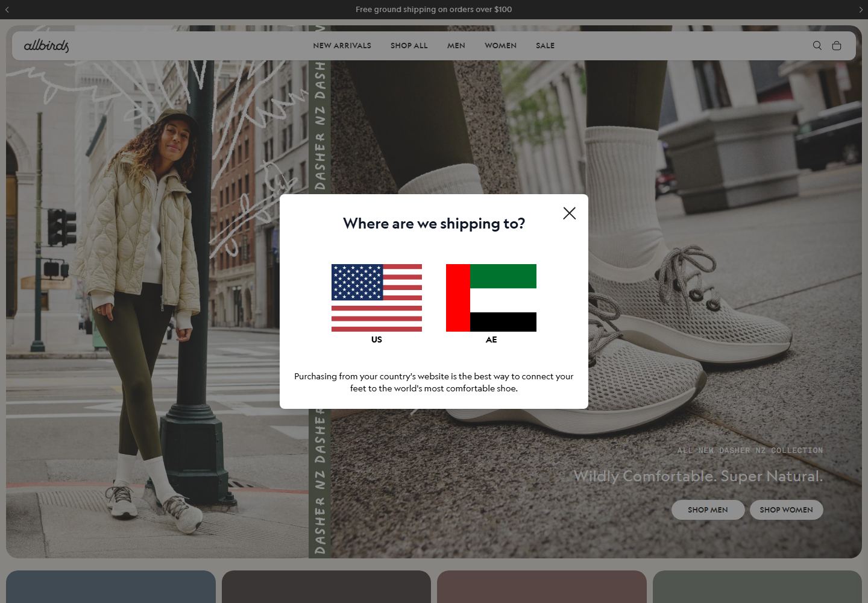This screenshot has height=603, width=868.
Task: Go to Allbirds logo homepage
Action: (46, 46)
